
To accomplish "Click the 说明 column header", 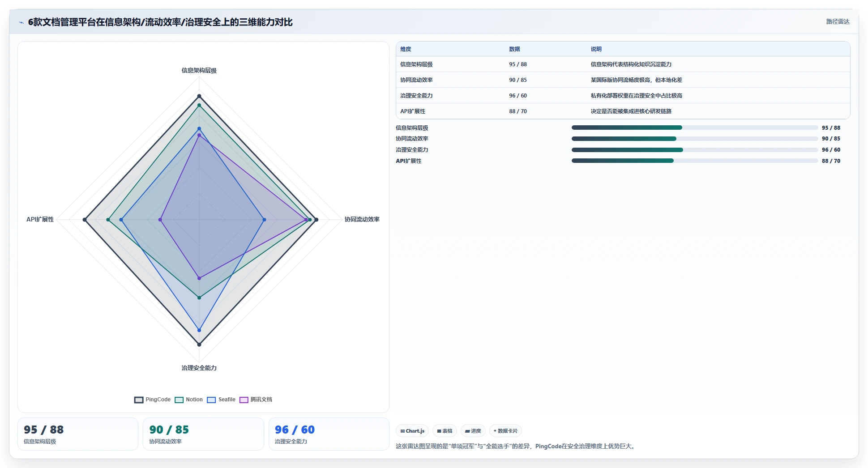I will pyautogui.click(x=596, y=49).
